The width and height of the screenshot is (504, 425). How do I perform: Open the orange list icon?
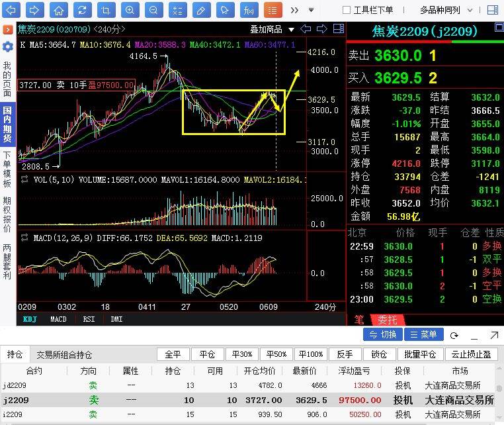tap(272, 10)
